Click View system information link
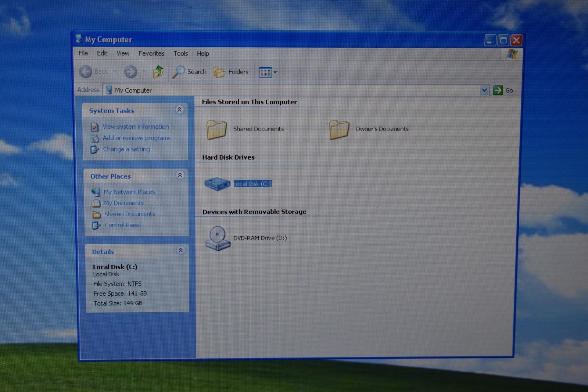The height and width of the screenshot is (392, 588). coord(136,126)
